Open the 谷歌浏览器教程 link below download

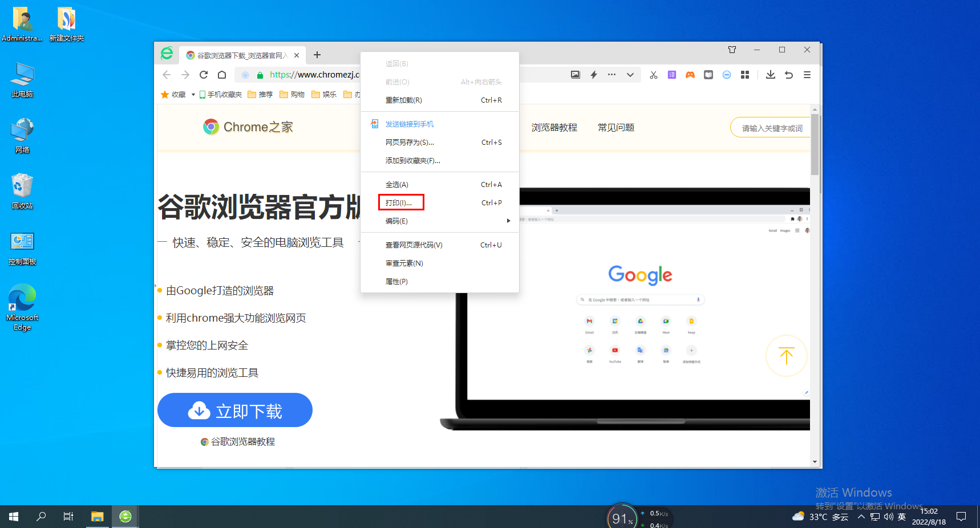pyautogui.click(x=238, y=442)
